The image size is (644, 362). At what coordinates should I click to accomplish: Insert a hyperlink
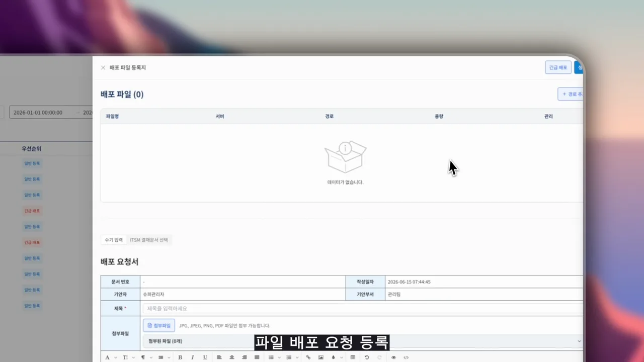coord(308,357)
